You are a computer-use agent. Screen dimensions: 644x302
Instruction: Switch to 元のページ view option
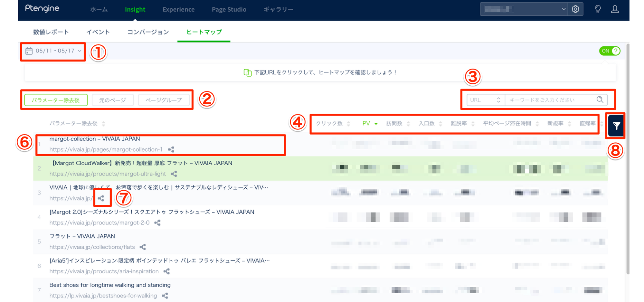pos(112,100)
